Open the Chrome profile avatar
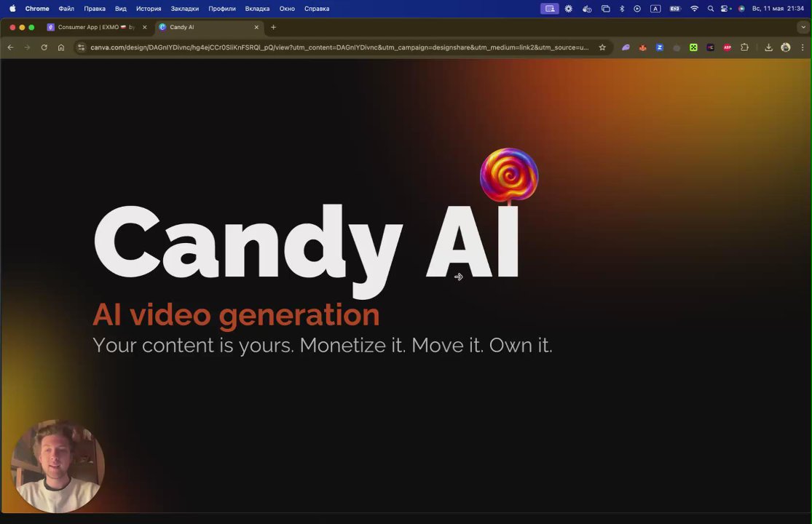Viewport: 812px width, 524px height. 786,47
